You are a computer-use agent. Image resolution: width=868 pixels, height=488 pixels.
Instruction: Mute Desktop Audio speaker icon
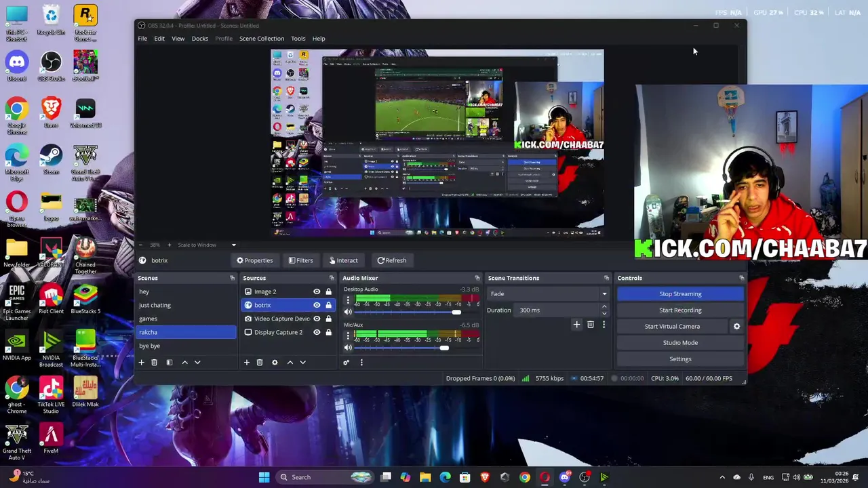point(348,312)
